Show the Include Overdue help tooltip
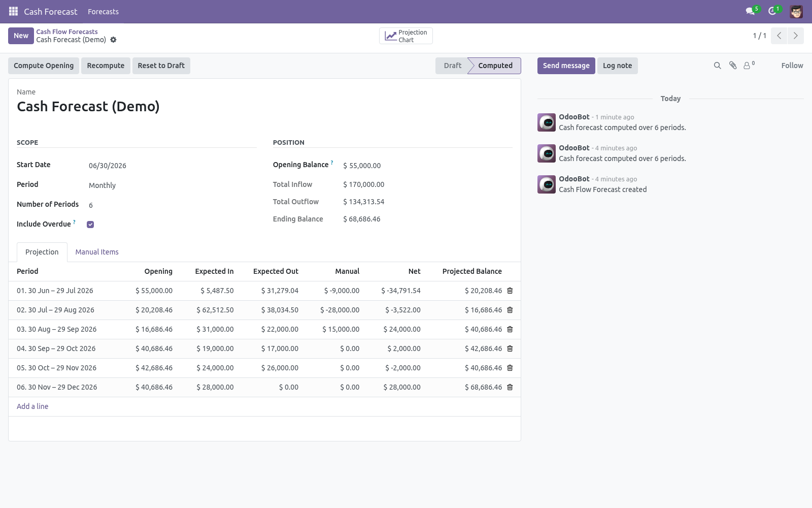 tap(74, 222)
